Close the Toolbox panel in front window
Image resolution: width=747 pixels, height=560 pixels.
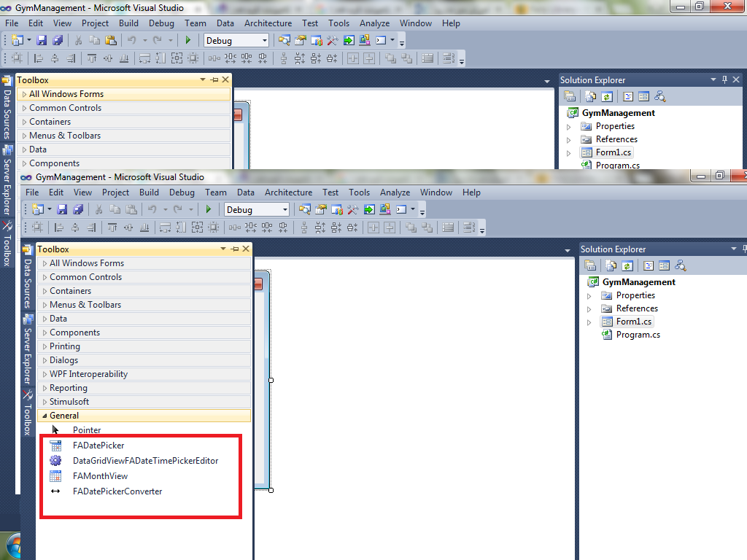click(x=246, y=249)
